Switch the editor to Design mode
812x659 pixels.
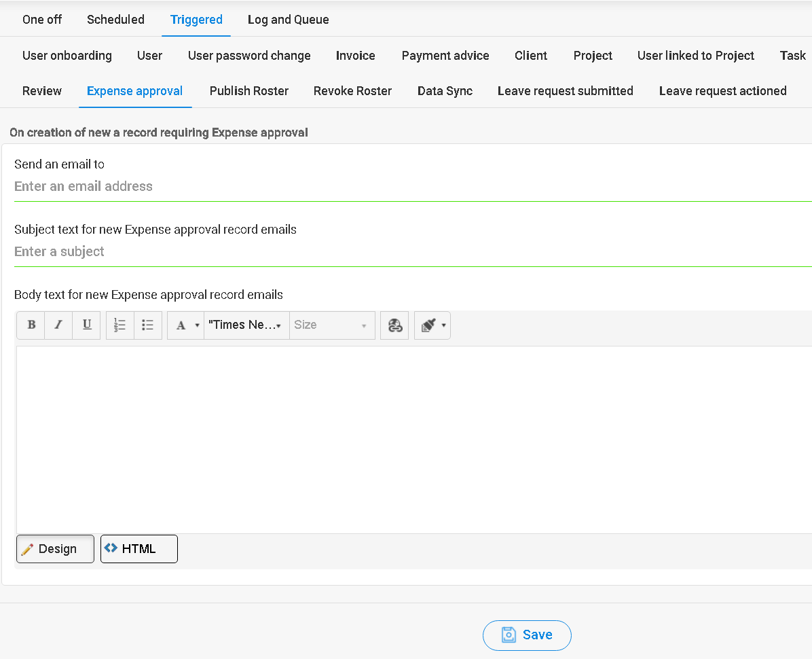55,549
